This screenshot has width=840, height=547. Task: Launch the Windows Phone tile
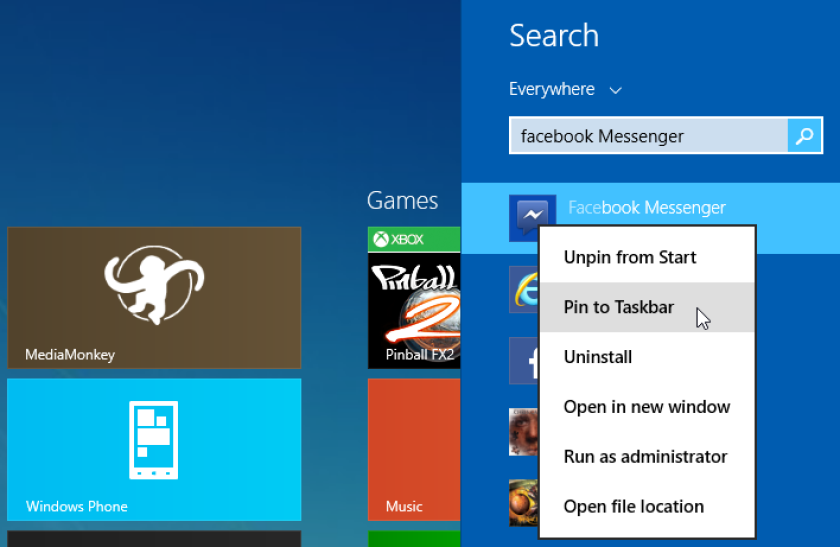pos(154,449)
